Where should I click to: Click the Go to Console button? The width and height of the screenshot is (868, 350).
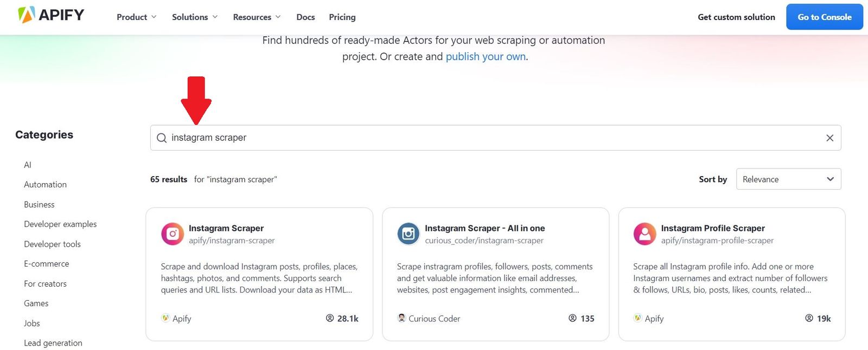[x=824, y=17]
